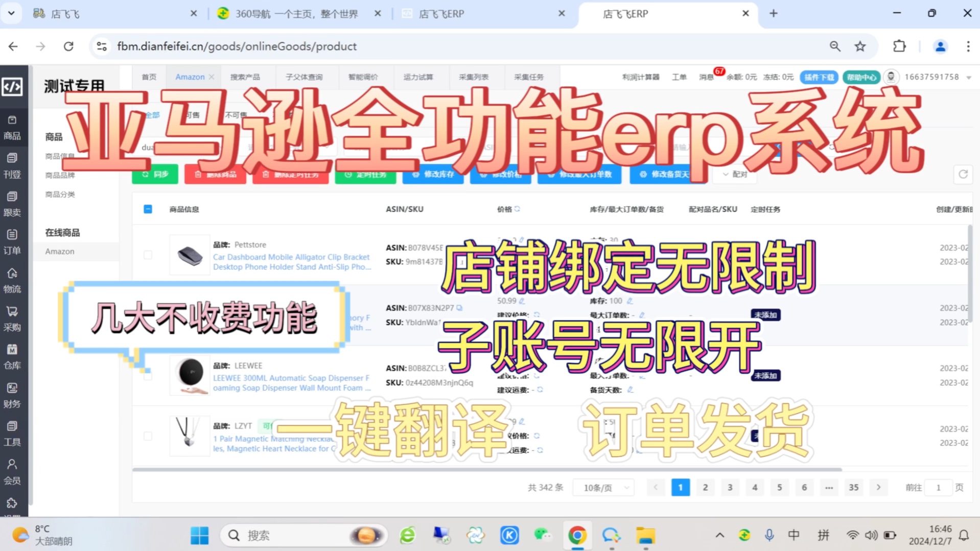Go to next page arrow in pagination

[879, 488]
